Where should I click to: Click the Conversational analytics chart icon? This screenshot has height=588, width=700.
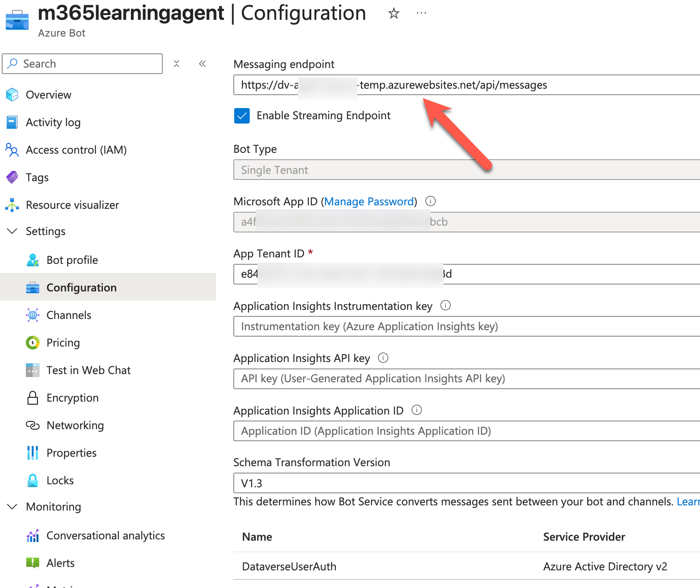click(33, 535)
